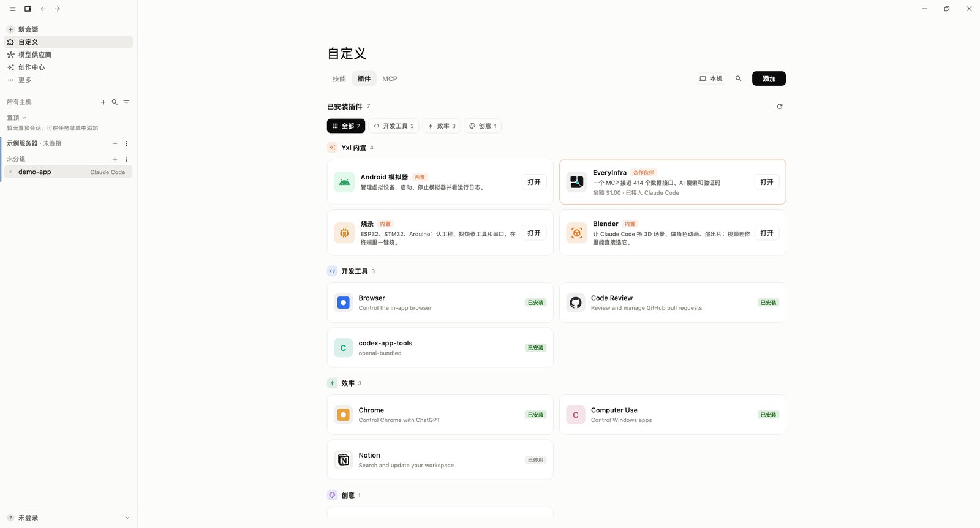The image size is (980, 528).
Task: Open the host list filter icon
Action: tap(126, 102)
